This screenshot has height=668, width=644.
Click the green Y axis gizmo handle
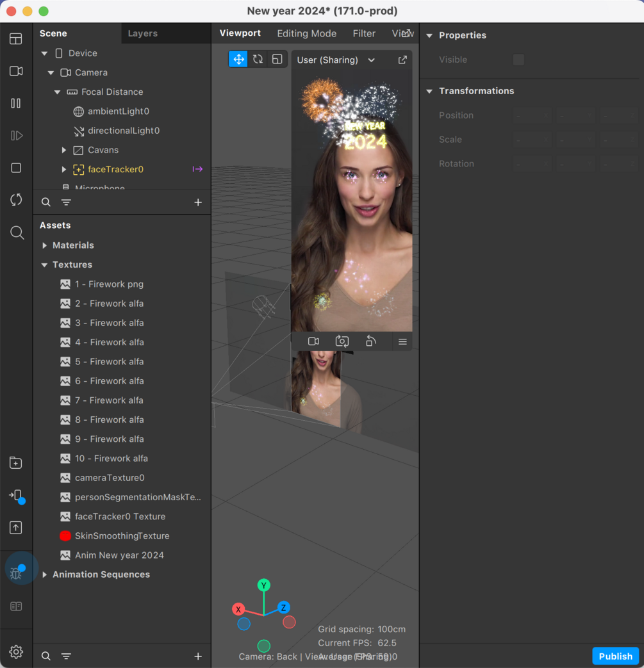(264, 585)
